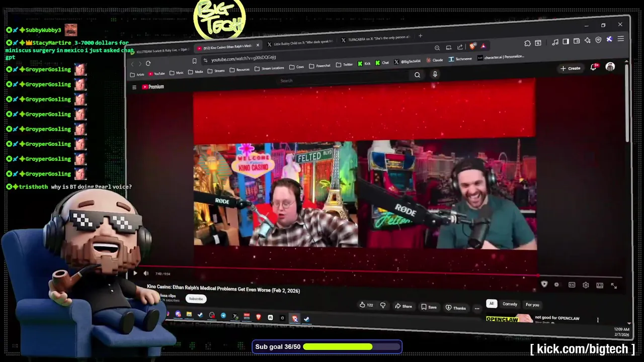Viewport: 644px width, 362px height.
Task: Open a new browser tab with plus button
Action: [x=420, y=36]
